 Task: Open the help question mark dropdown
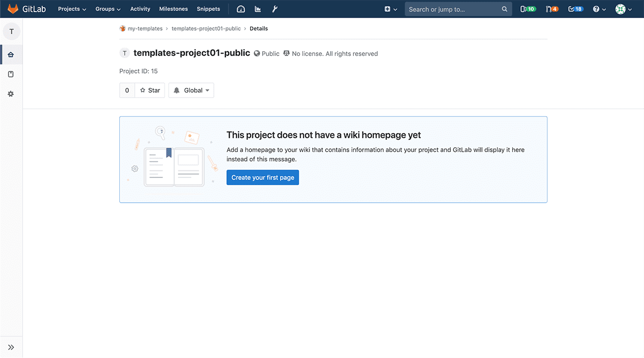[x=599, y=9]
